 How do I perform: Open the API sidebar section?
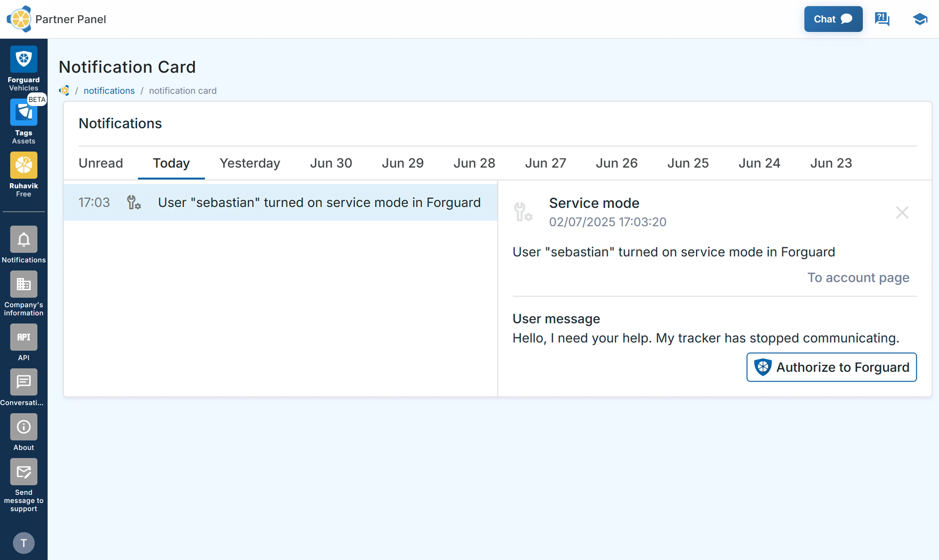tap(23, 337)
